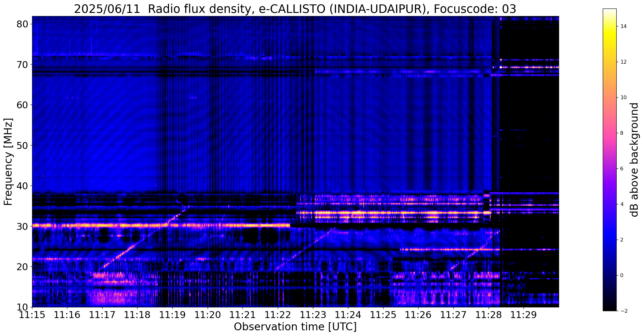Click the bright 33 MHz band at 11:25

[x=383, y=213]
